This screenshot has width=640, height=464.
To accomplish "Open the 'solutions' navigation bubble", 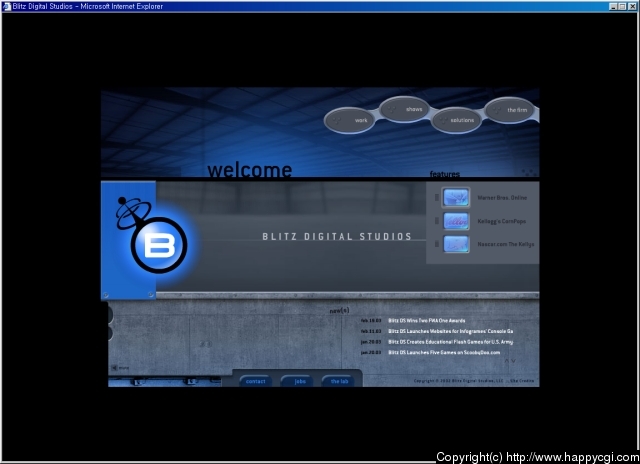I will 456,120.
